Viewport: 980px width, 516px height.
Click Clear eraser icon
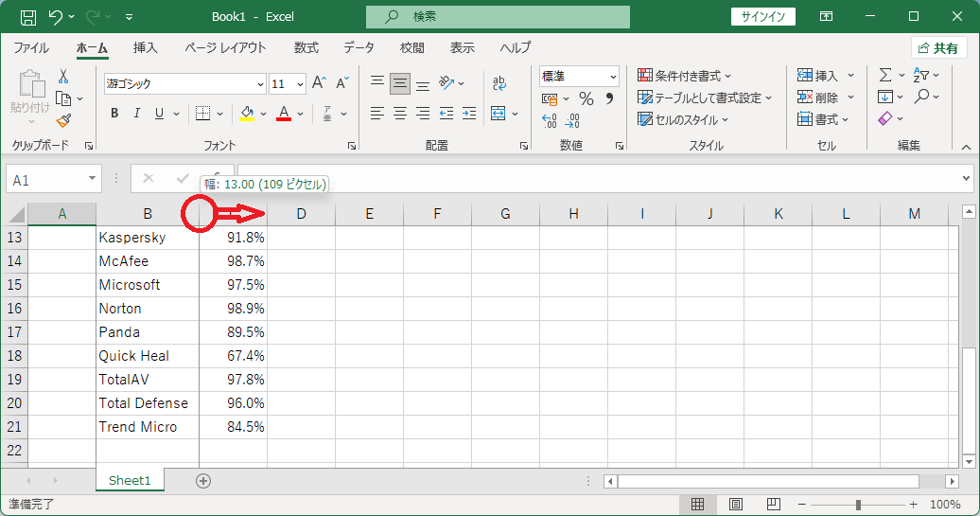885,119
